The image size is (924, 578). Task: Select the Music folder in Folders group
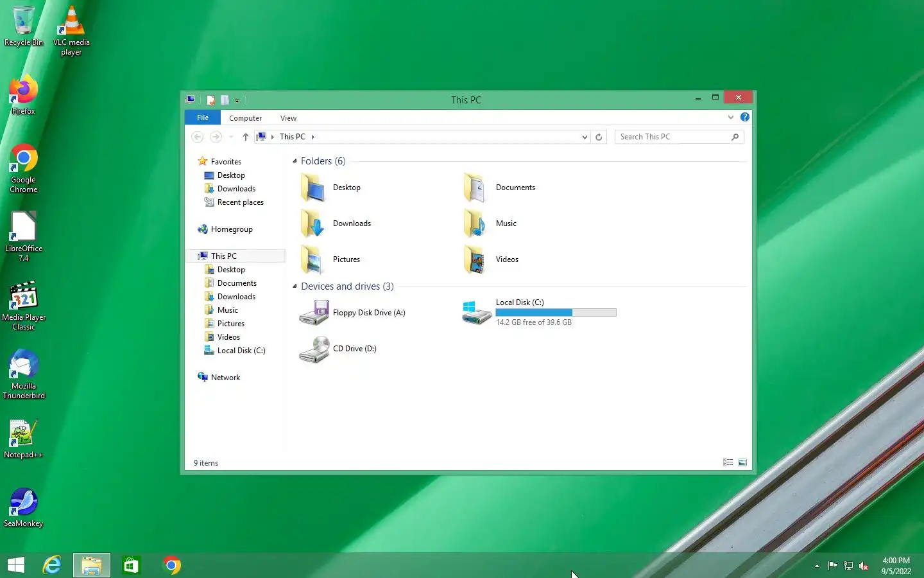pyautogui.click(x=490, y=223)
